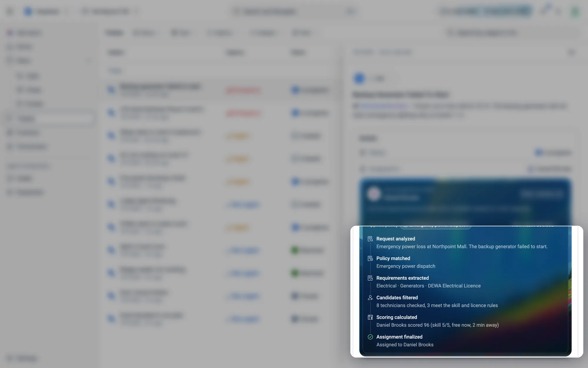Image resolution: width=588 pixels, height=368 pixels.
Task: Click 'Daniel Brooks scored 96' text
Action: click(437, 325)
